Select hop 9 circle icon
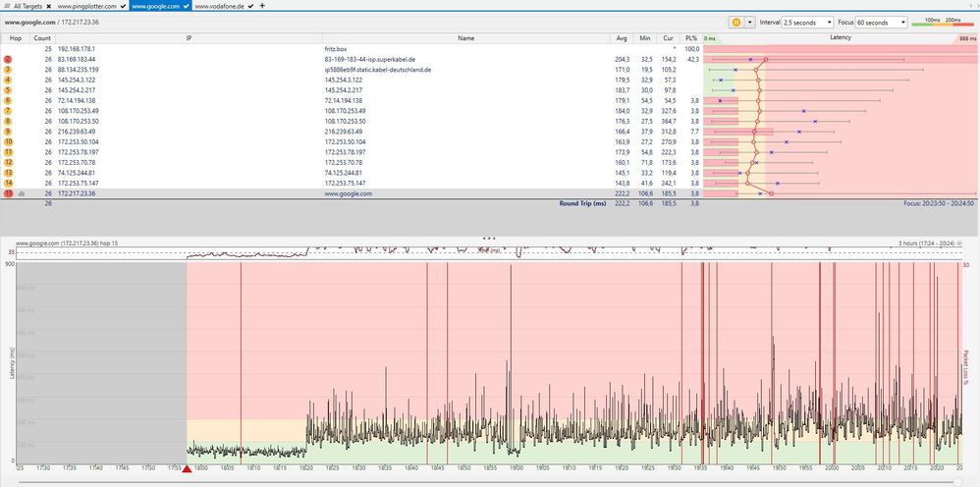This screenshot has width=980, height=487. click(x=8, y=132)
